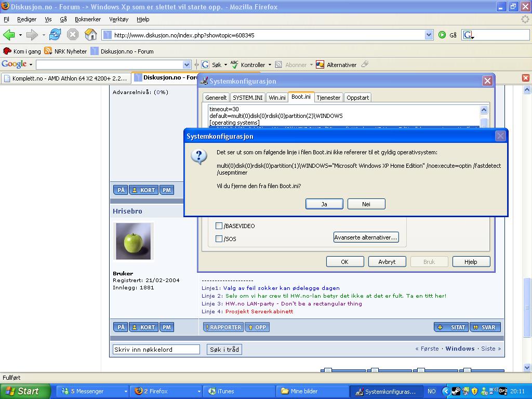Open the Søk options dropdown arrow
The height and width of the screenshot is (399, 532).
pos(225,64)
